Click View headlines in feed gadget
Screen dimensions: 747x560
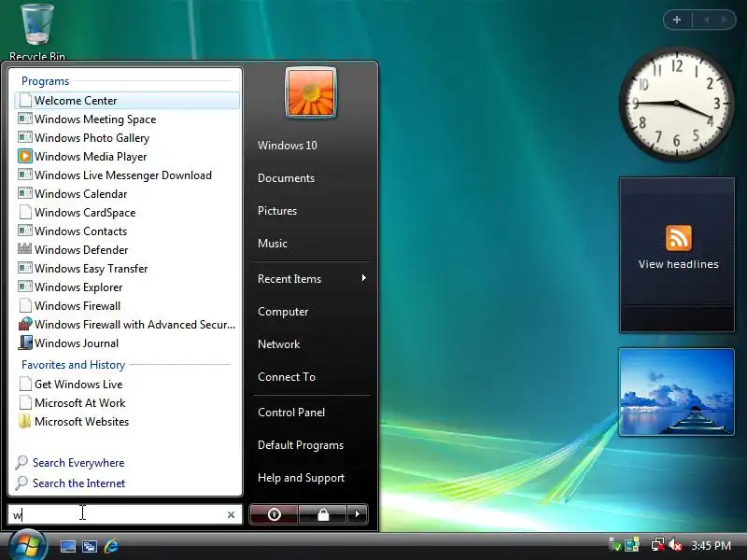(x=679, y=264)
